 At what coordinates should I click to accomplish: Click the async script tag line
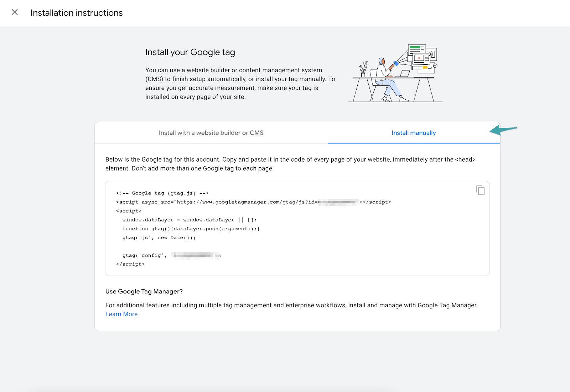[253, 202]
